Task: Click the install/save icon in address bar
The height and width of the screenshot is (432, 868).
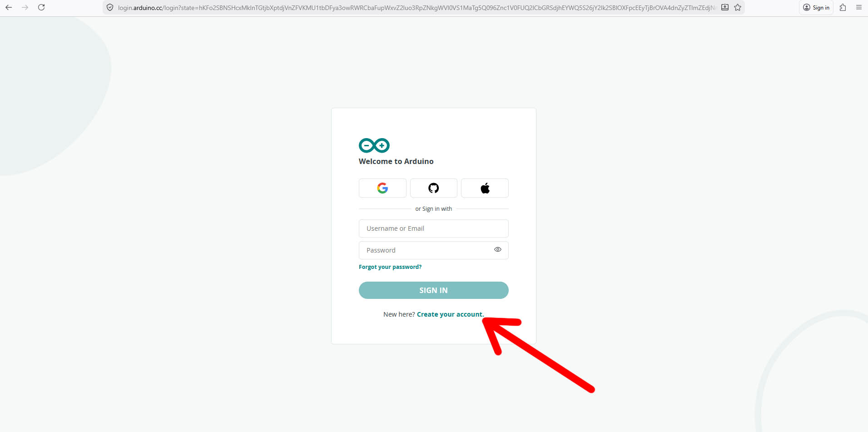Action: click(725, 8)
